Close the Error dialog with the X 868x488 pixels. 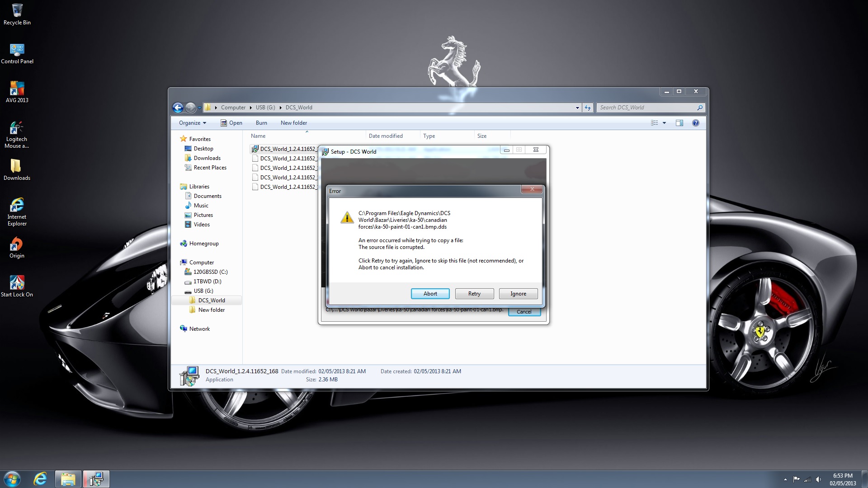[x=532, y=189]
